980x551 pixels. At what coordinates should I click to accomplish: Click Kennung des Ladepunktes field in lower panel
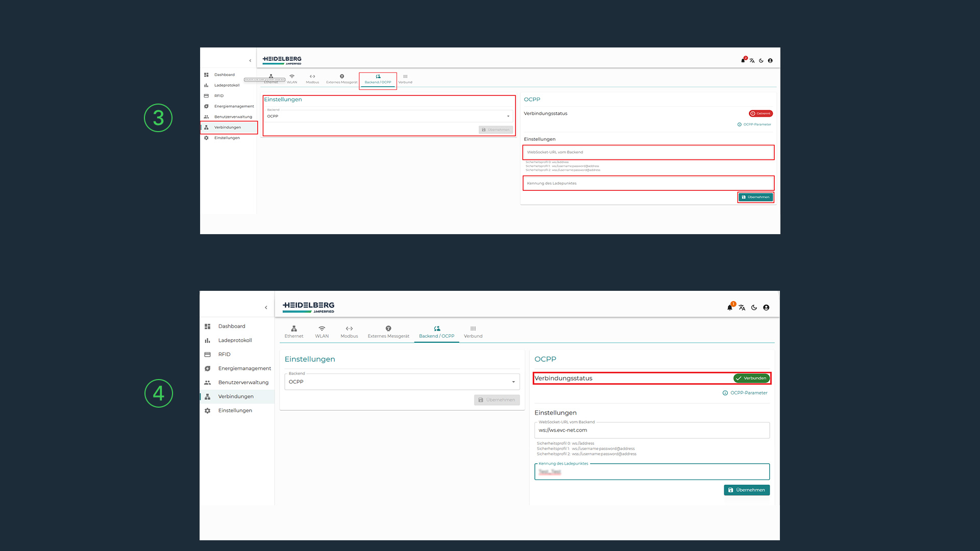652,471
